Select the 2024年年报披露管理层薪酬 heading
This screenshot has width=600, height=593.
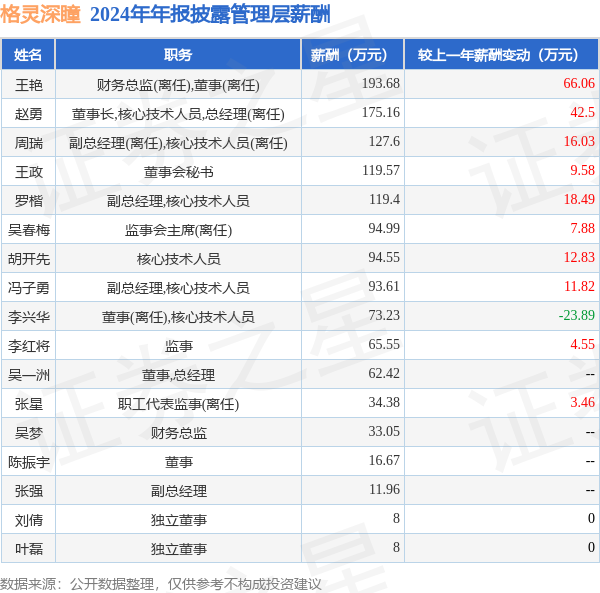pos(210,15)
